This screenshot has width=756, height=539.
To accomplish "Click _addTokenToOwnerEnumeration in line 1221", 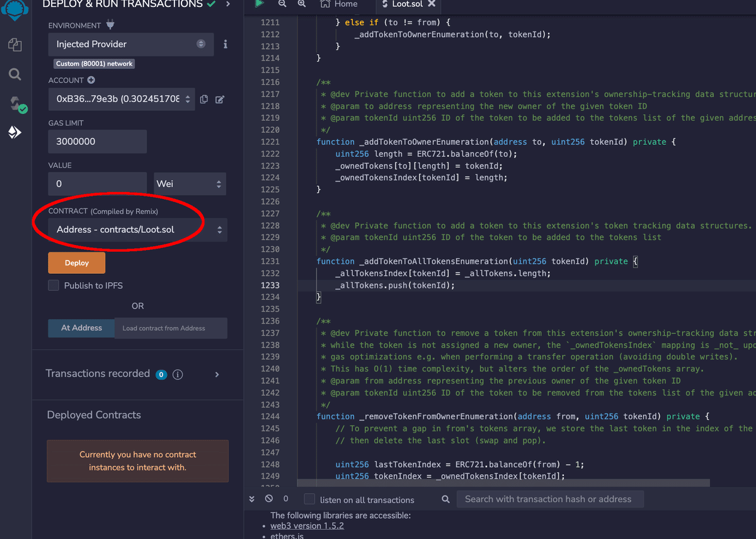I will pos(424,142).
